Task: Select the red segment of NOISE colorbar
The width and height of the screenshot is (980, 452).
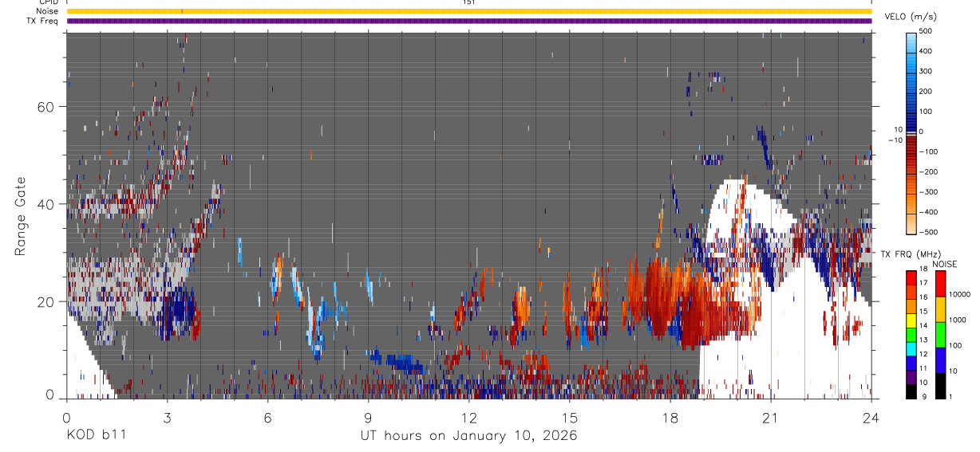Action: coord(941,284)
